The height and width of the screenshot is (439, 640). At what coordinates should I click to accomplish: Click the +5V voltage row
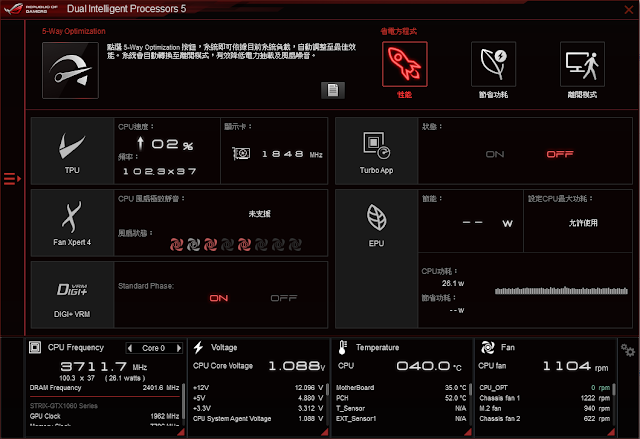coord(258,398)
